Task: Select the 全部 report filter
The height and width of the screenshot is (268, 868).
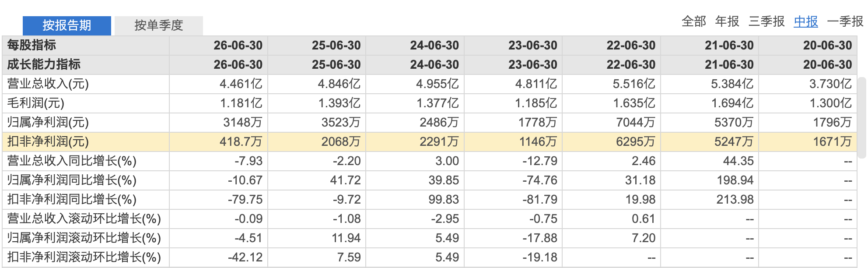Action: [694, 21]
